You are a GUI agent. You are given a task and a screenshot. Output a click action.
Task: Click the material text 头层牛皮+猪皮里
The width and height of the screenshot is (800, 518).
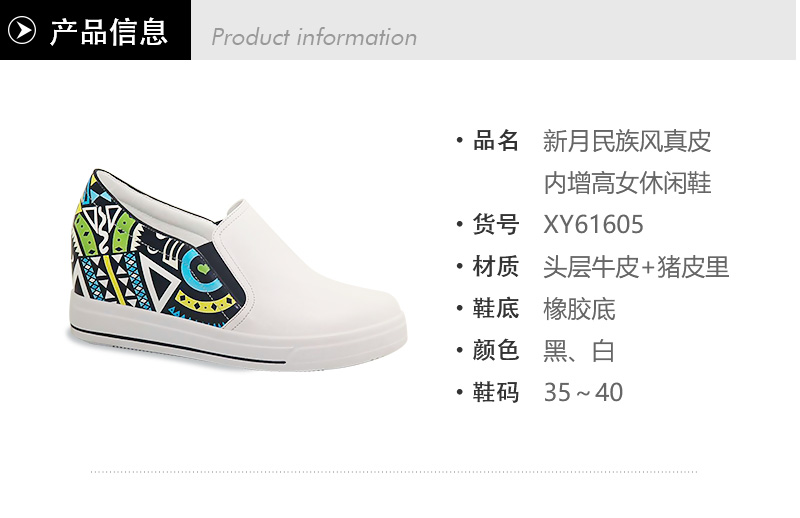(636, 267)
